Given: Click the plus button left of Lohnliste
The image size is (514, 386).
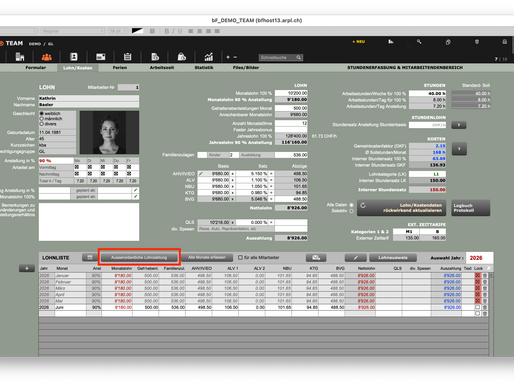Looking at the screenshot, I should tap(27, 268).
